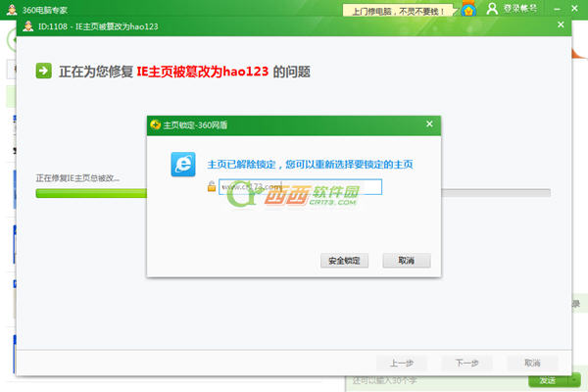Open the 上门修电脑 promotion banner
The width and height of the screenshot is (588, 392).
(398, 11)
